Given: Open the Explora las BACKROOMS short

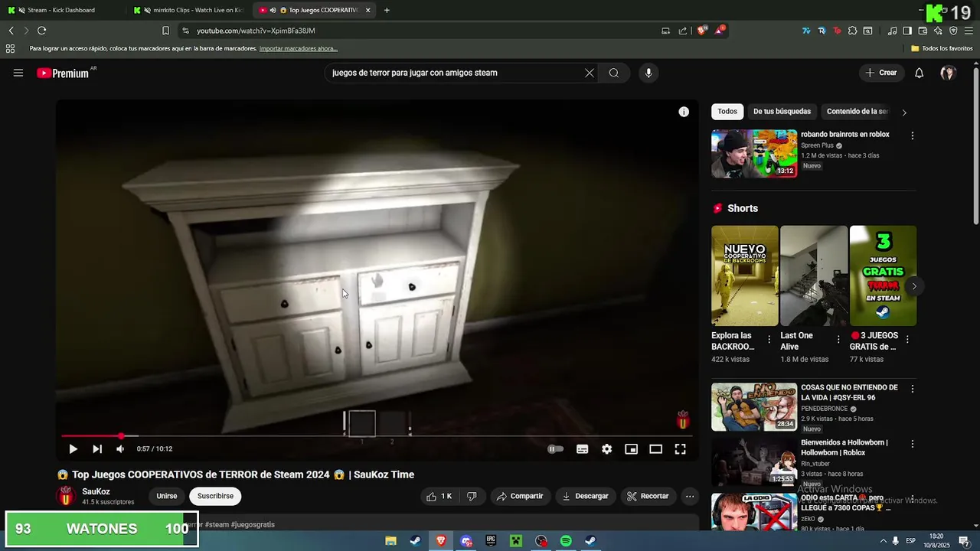Looking at the screenshot, I should (x=744, y=275).
